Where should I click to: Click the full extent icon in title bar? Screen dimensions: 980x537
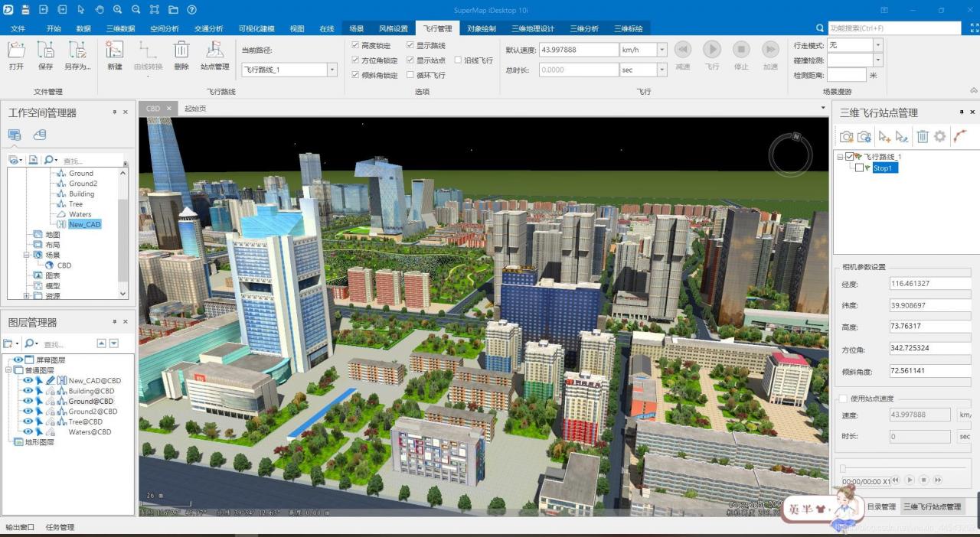coord(155,10)
